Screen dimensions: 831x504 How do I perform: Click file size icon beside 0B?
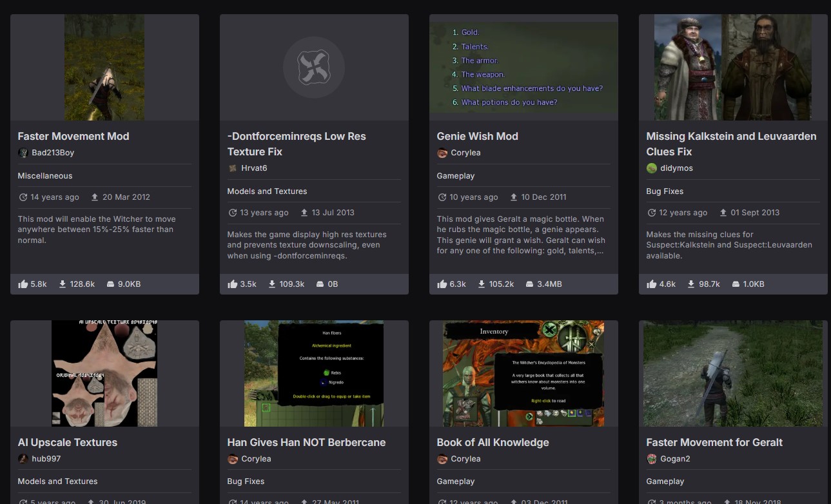(320, 284)
